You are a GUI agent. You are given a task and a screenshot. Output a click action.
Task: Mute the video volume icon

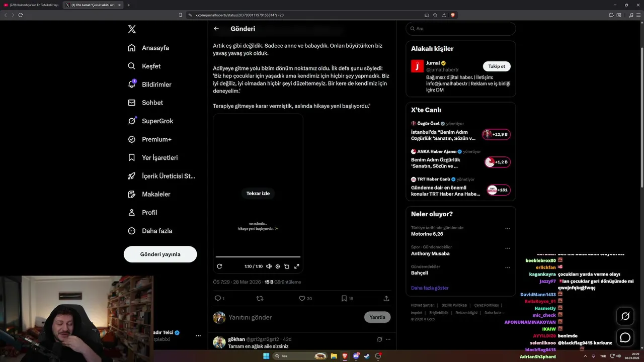(x=269, y=266)
